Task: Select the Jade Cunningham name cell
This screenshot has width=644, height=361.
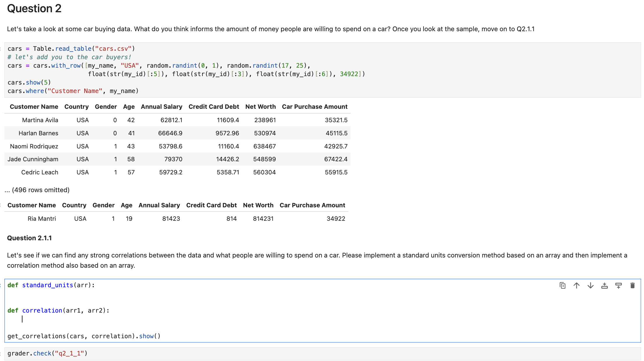Action: click(33, 159)
